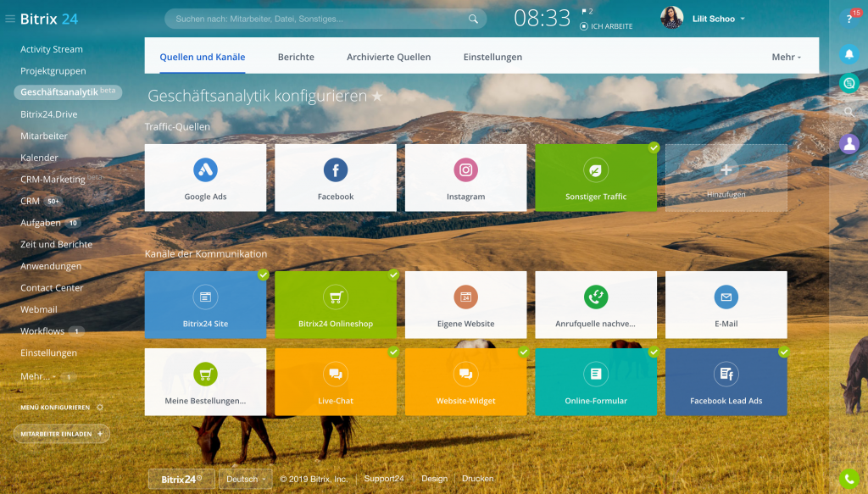Click the checkmark on Bitrix24 Onlineshop tile

(x=393, y=275)
